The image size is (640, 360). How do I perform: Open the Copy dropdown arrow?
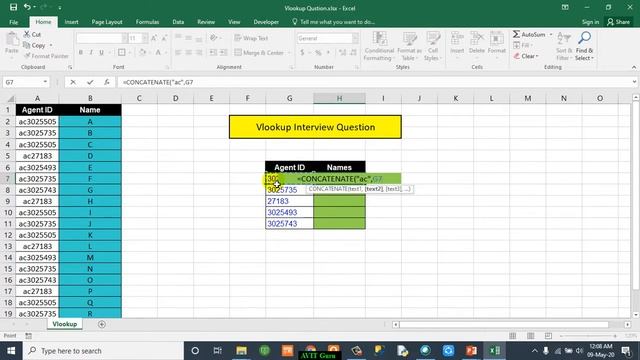(51, 45)
